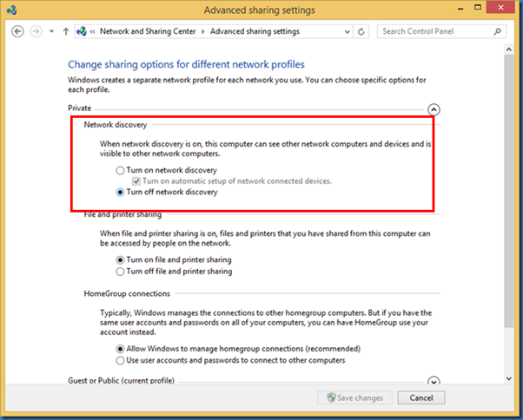Click the Forward navigation arrow
This screenshot has width=523, height=420.
click(x=36, y=31)
